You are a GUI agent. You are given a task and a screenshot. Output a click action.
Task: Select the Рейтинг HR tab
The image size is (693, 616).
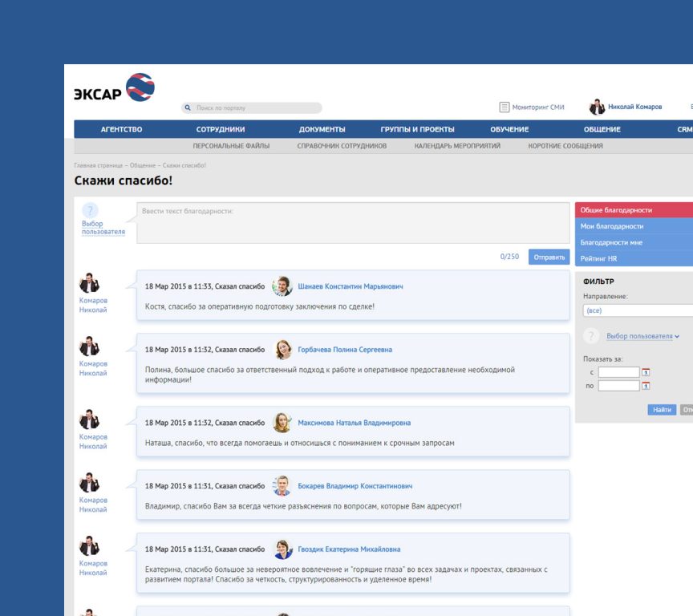tap(599, 258)
